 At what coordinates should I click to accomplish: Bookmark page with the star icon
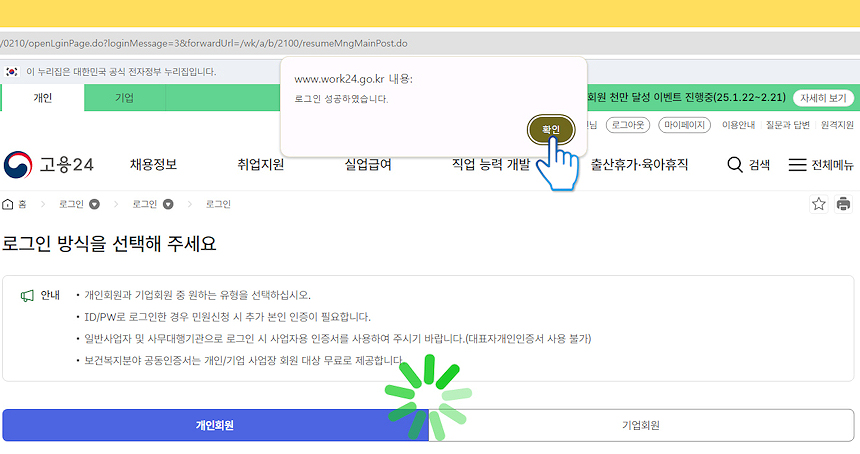tap(818, 204)
